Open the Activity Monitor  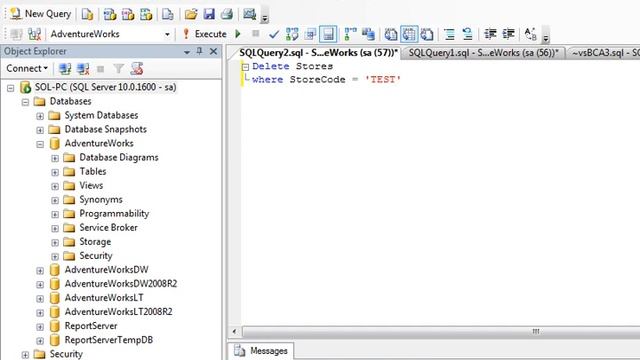249,14
